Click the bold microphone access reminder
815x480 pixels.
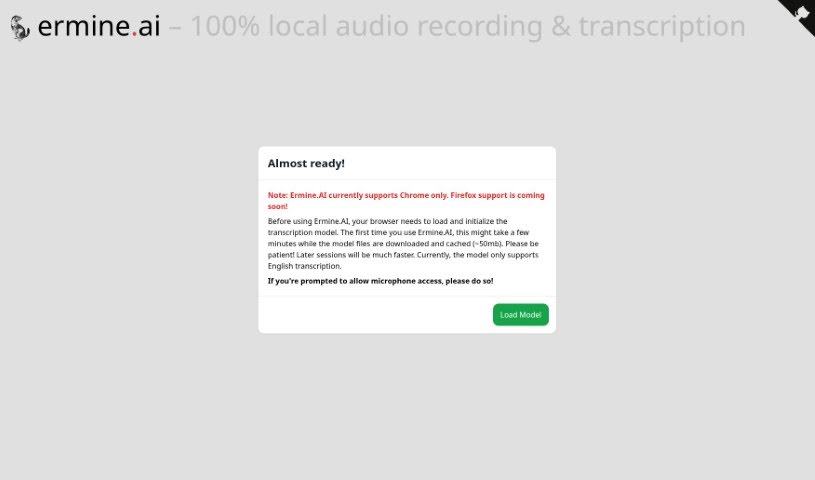(380, 281)
